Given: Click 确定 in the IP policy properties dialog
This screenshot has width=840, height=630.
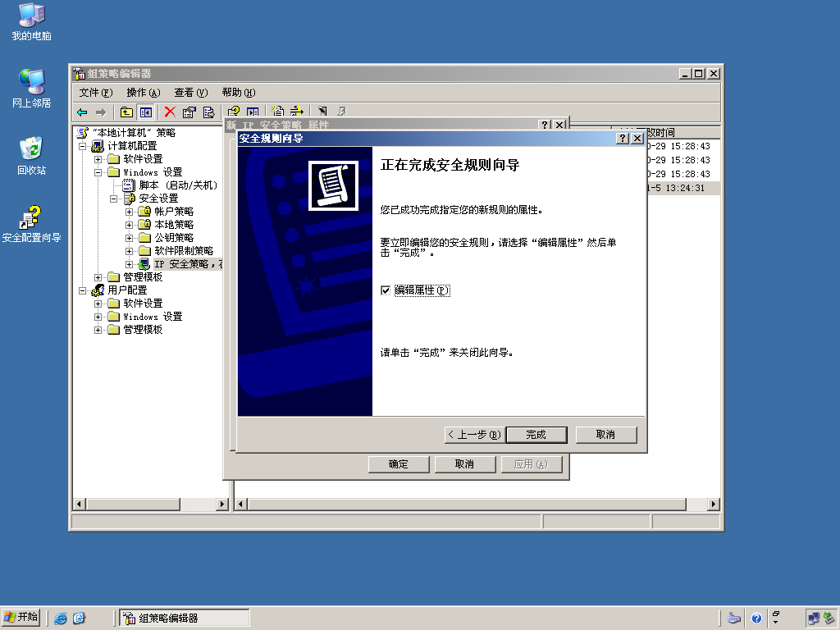Looking at the screenshot, I should (399, 464).
